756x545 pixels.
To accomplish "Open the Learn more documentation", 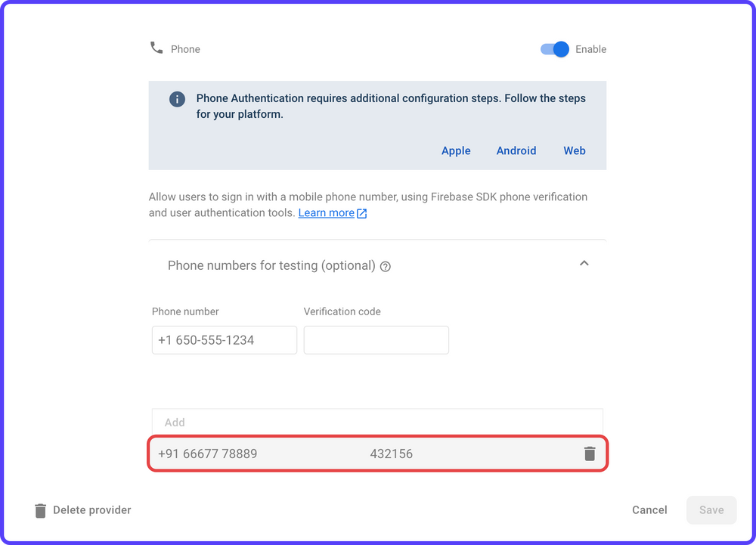I will tap(327, 212).
